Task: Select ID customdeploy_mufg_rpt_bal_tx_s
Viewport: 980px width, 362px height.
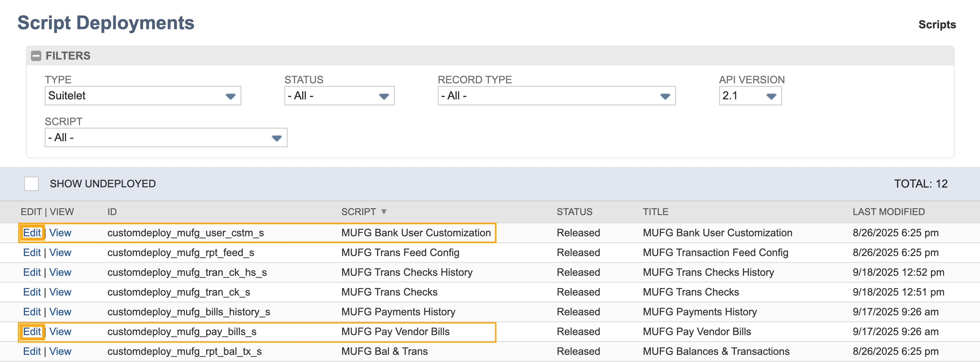Action: [185, 351]
